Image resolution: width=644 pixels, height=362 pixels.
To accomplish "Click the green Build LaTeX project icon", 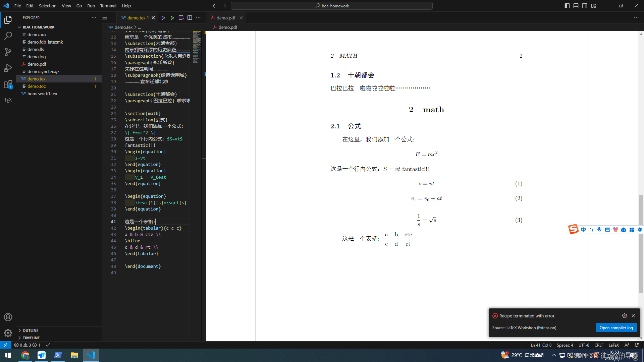I will coord(172,18).
